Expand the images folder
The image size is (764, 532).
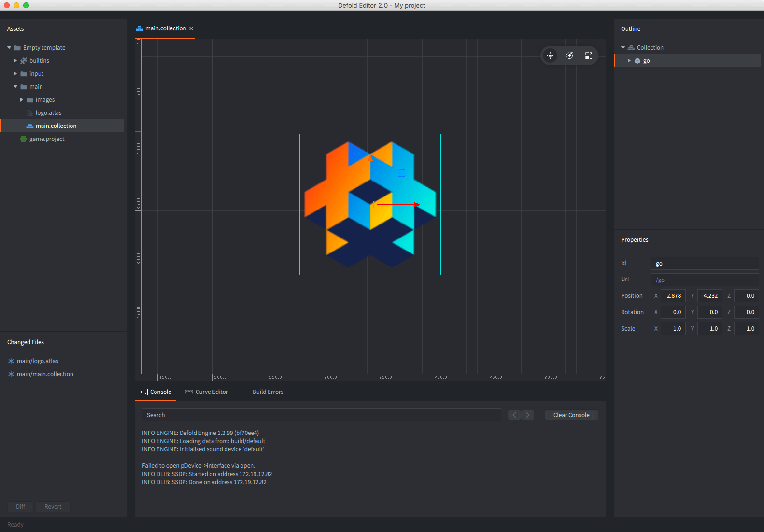22,100
